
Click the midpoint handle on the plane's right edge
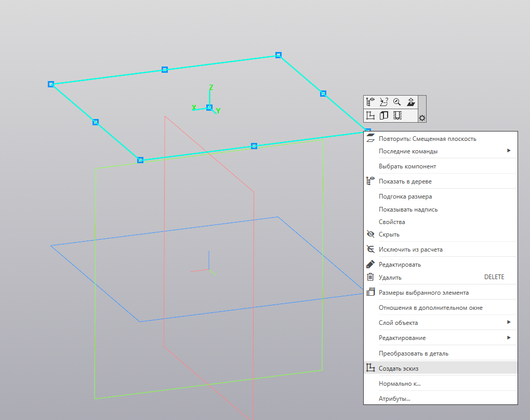coord(323,94)
